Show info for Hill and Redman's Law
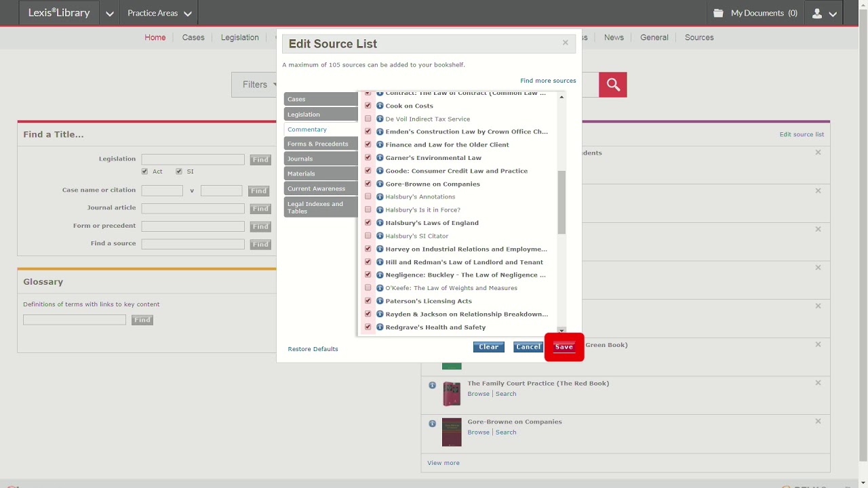The width and height of the screenshot is (868, 488). tap(380, 262)
